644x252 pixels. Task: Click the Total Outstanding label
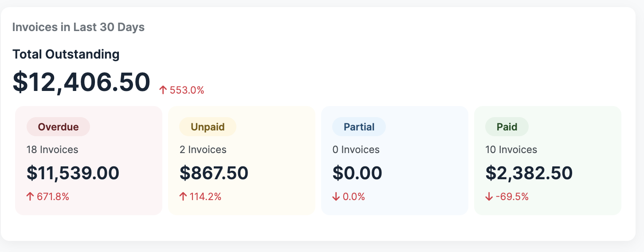[x=66, y=55]
